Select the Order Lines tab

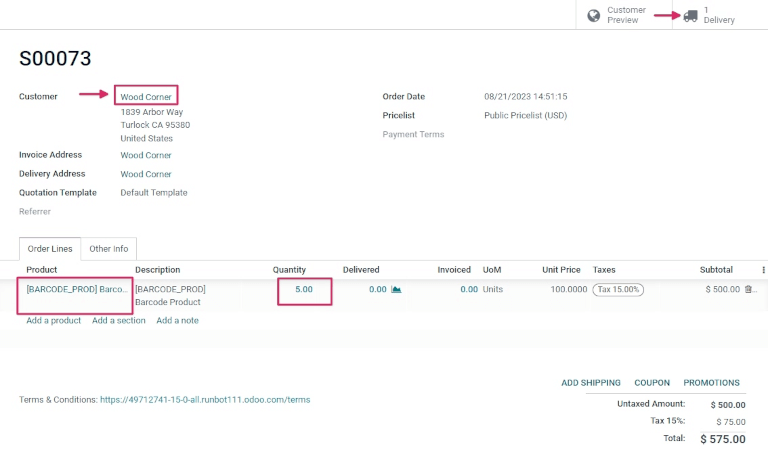pos(49,249)
